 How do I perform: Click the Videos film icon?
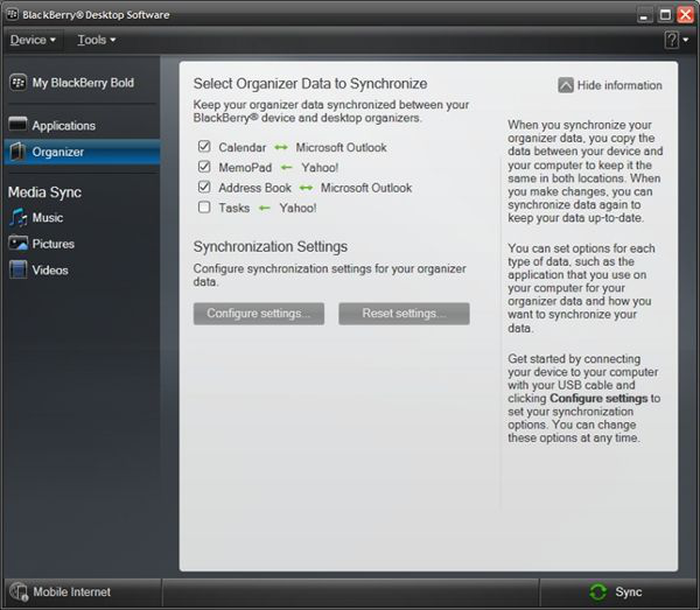(x=18, y=270)
